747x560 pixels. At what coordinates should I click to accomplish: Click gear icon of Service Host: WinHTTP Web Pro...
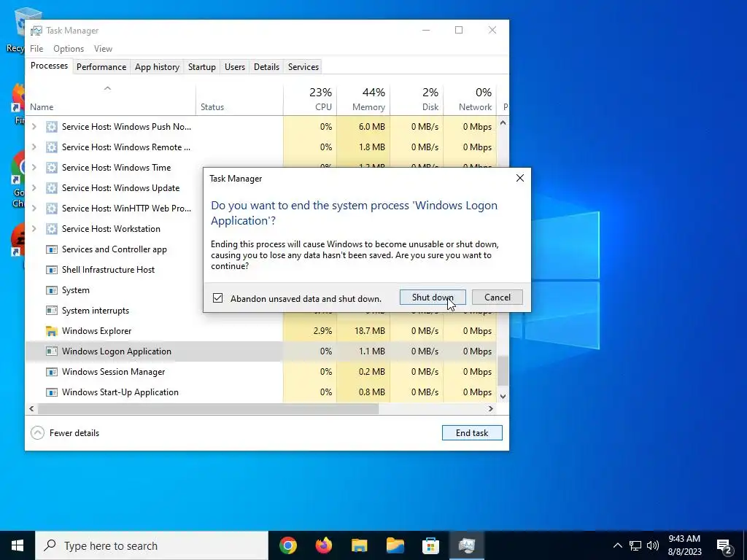coord(52,208)
